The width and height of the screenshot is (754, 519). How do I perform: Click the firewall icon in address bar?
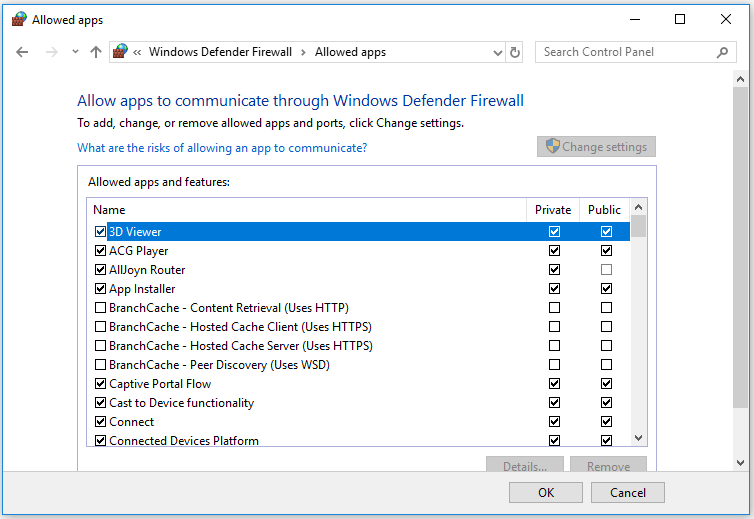pos(120,51)
